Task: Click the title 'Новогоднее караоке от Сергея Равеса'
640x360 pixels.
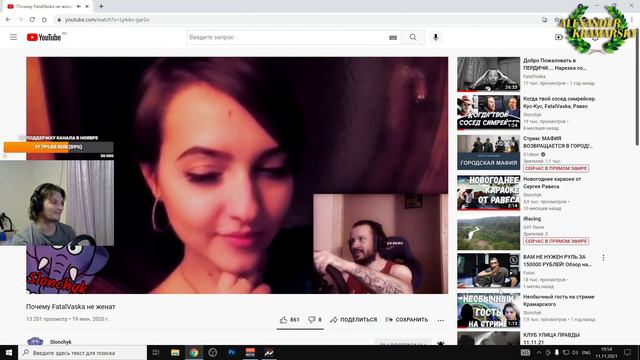Action: 552,182
